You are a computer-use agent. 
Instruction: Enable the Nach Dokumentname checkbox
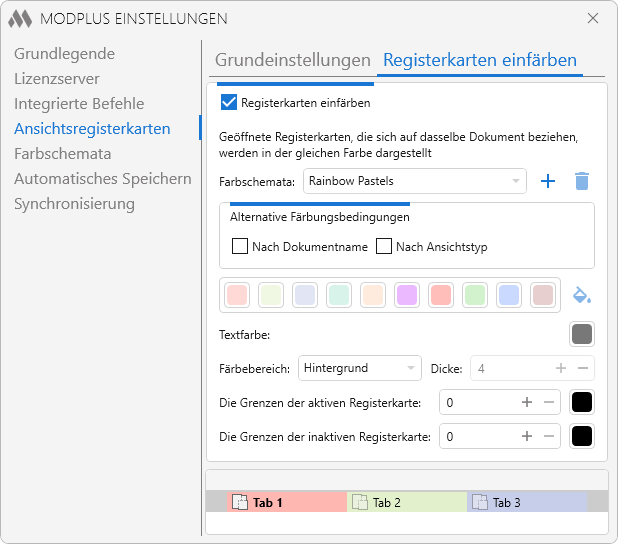(240, 246)
